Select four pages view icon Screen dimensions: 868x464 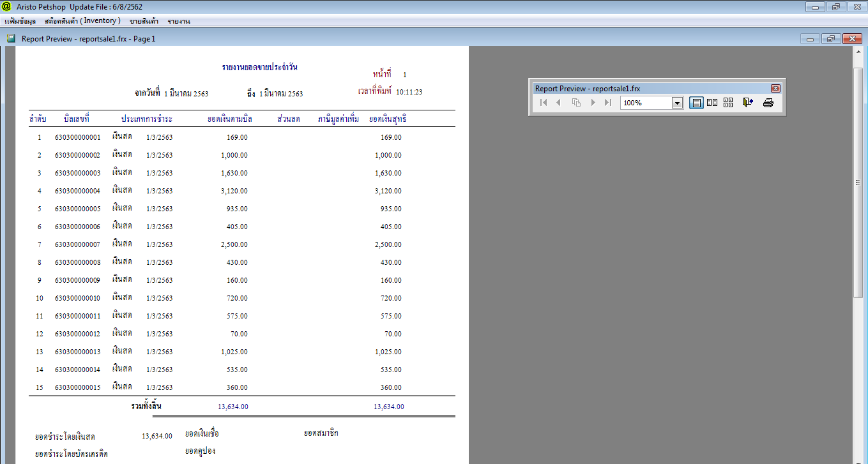pyautogui.click(x=728, y=103)
